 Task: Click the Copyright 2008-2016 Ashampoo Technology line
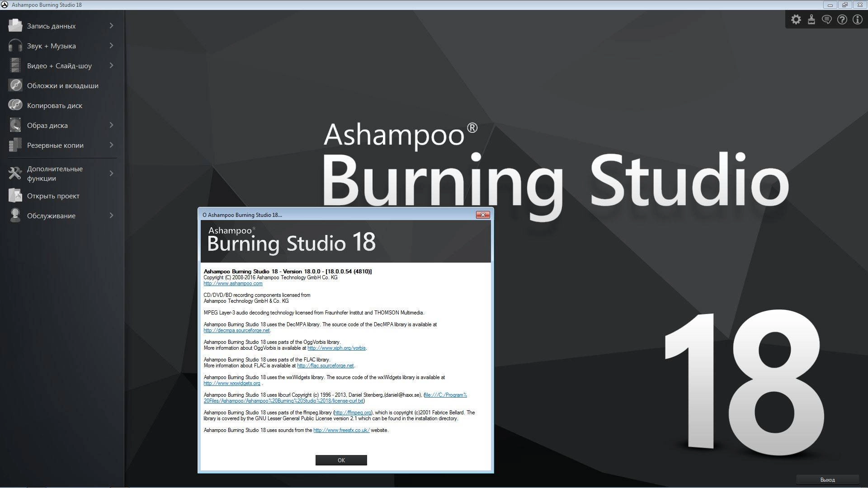[x=270, y=277]
